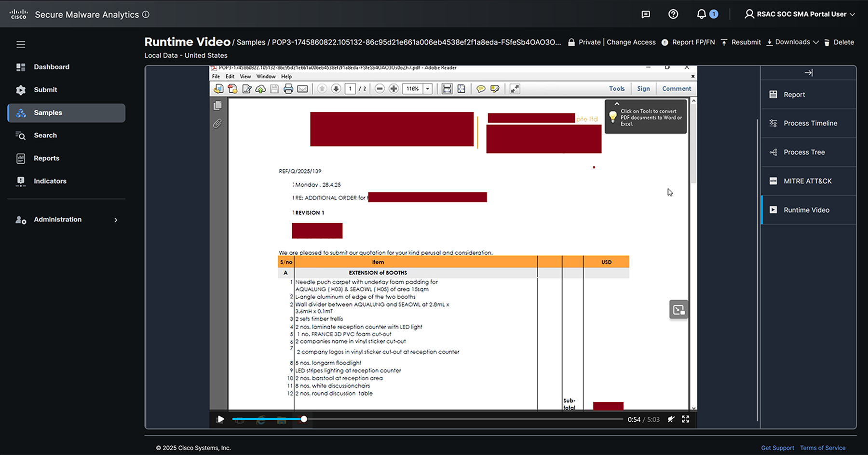
Task: Click the floating export icon over the document
Action: 678,310
